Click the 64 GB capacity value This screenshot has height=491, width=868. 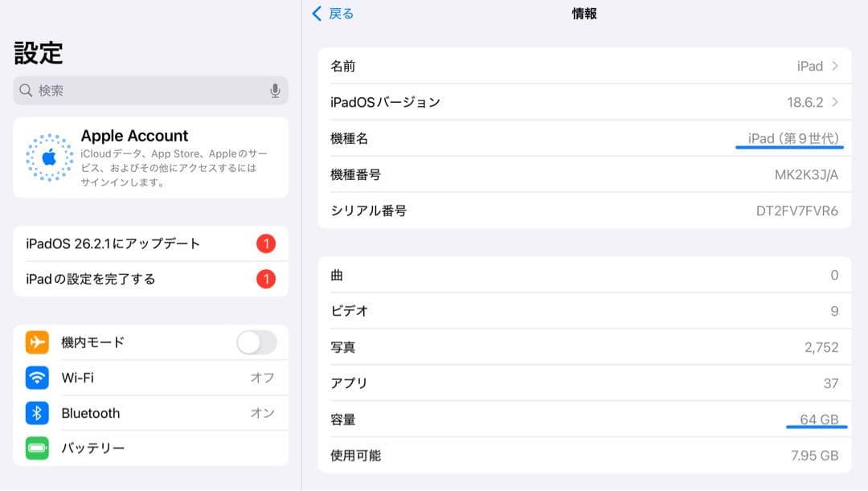[819, 419]
